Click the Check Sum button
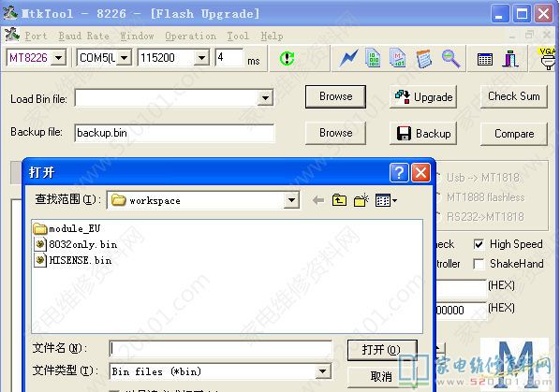 click(513, 96)
